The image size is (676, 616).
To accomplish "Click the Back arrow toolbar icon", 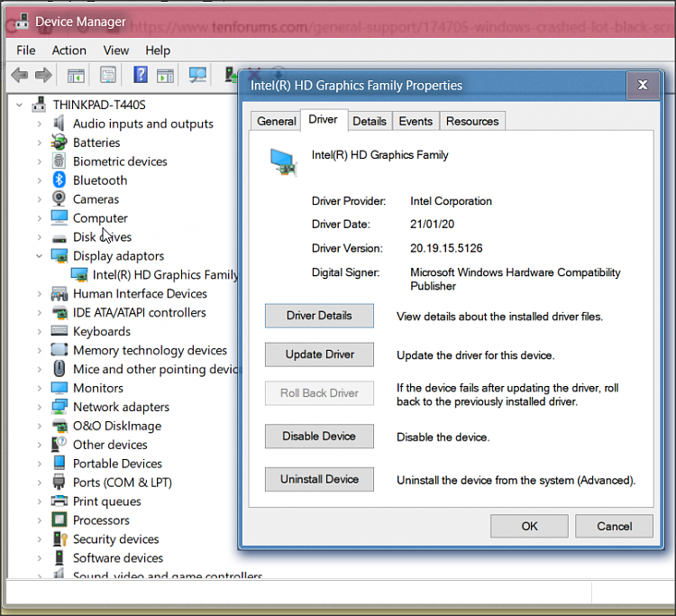I will [20, 76].
